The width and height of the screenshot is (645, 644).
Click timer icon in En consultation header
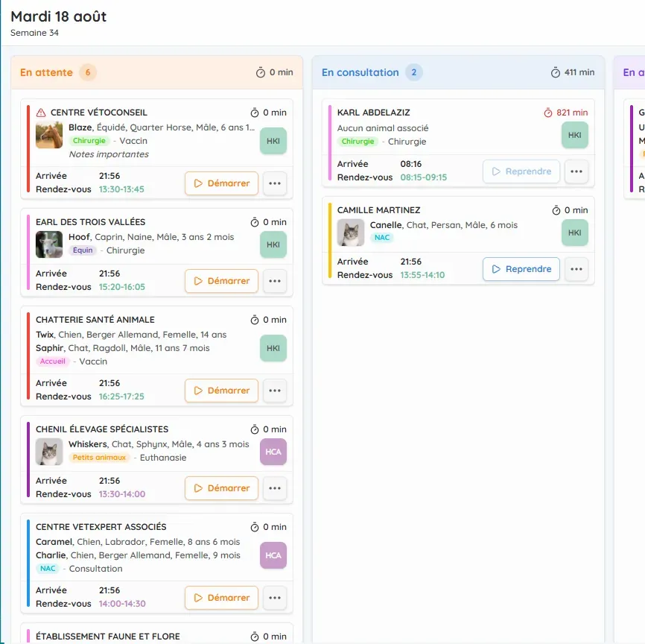(x=556, y=72)
